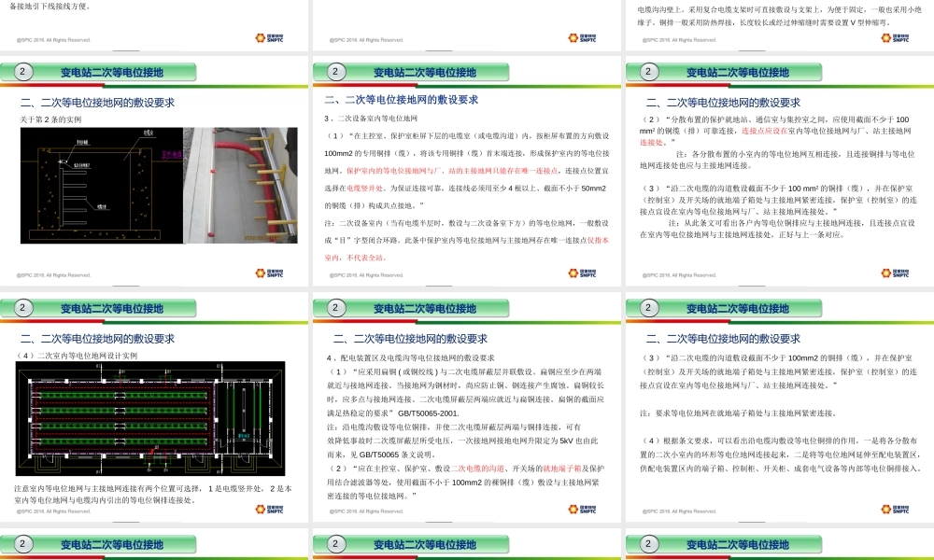934x560 pixels.
Task: Click the caption （4）二次室内等电位地网设计实例
Action: click(x=78, y=356)
